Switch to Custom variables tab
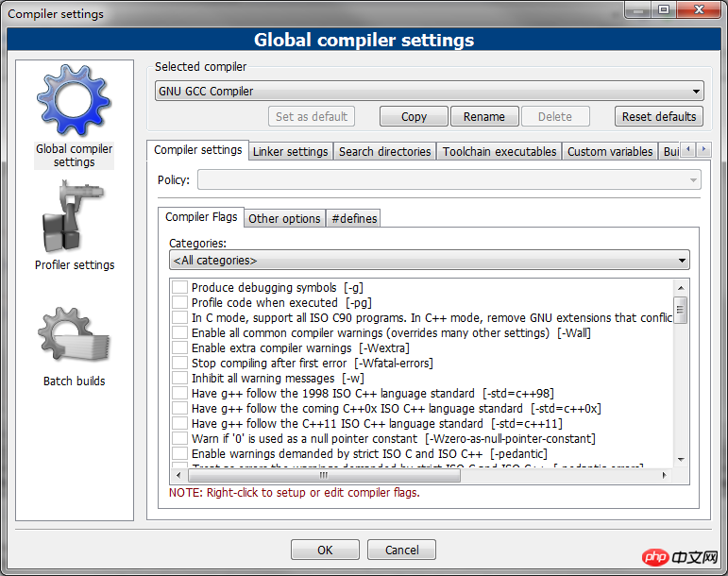 pos(610,152)
